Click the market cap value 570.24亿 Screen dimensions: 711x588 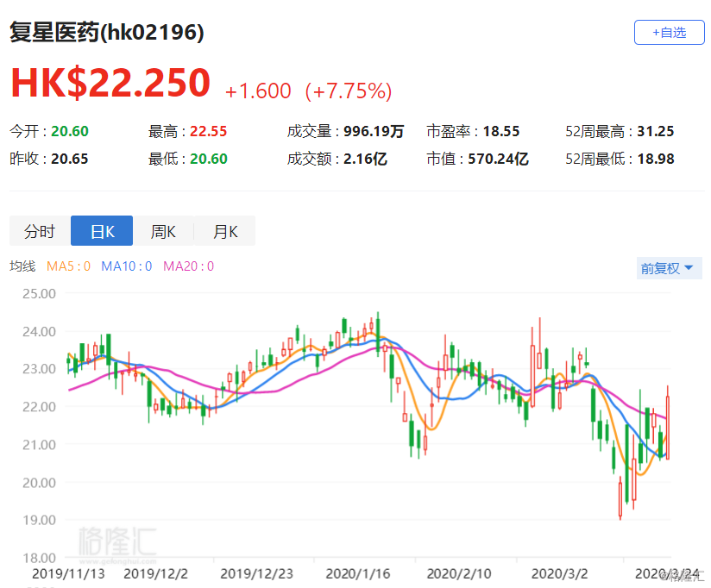point(499,159)
